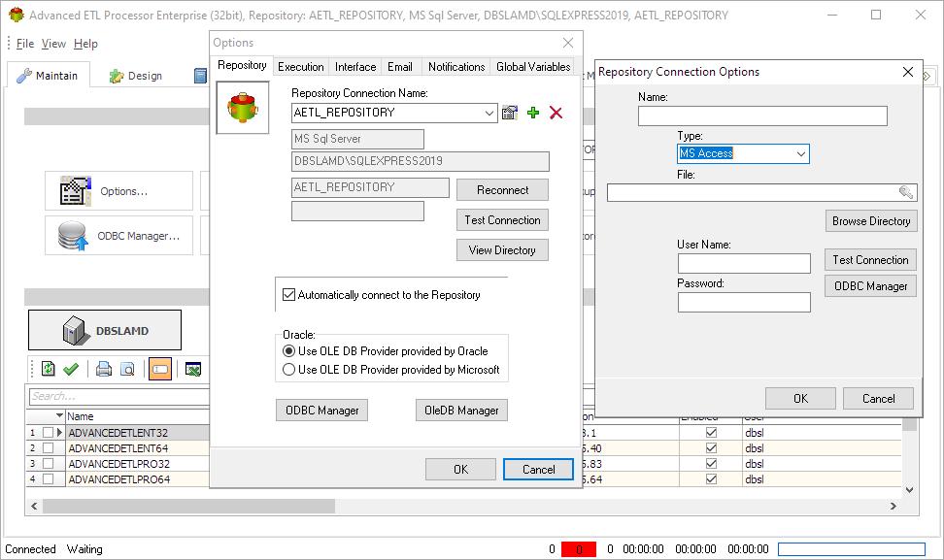Click the Search field in grid
Screen dimensions: 944x560
click(119, 396)
